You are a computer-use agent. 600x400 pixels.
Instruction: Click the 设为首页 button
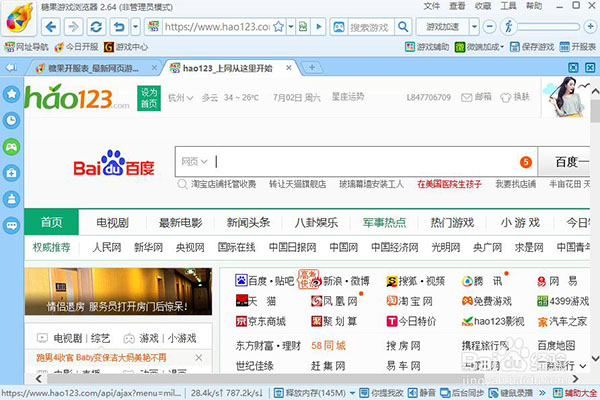[x=149, y=98]
